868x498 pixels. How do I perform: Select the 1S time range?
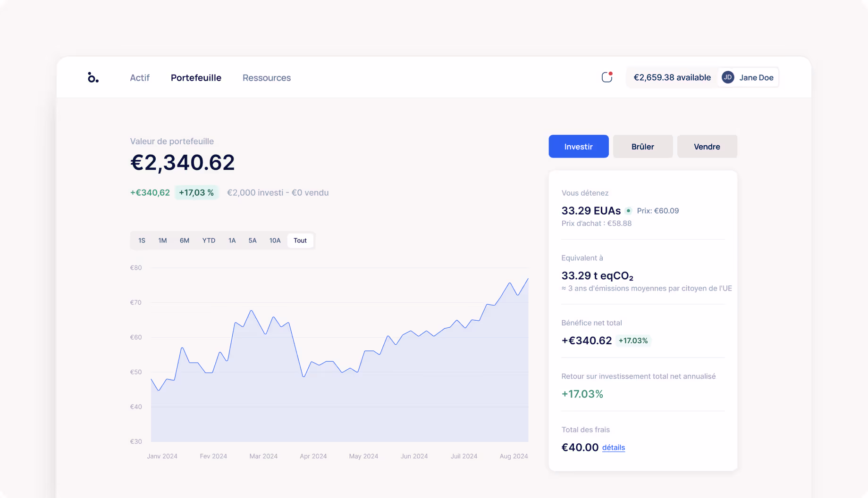coord(142,241)
